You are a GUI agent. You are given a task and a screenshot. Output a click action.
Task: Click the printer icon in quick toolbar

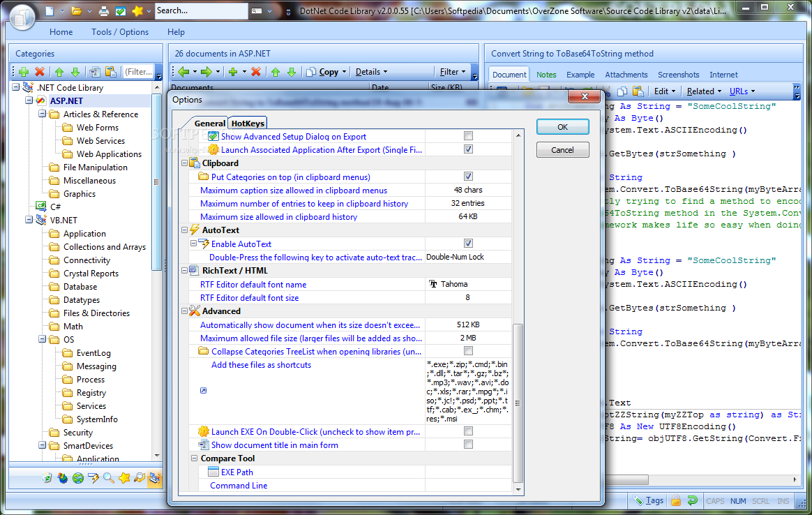tap(104, 10)
